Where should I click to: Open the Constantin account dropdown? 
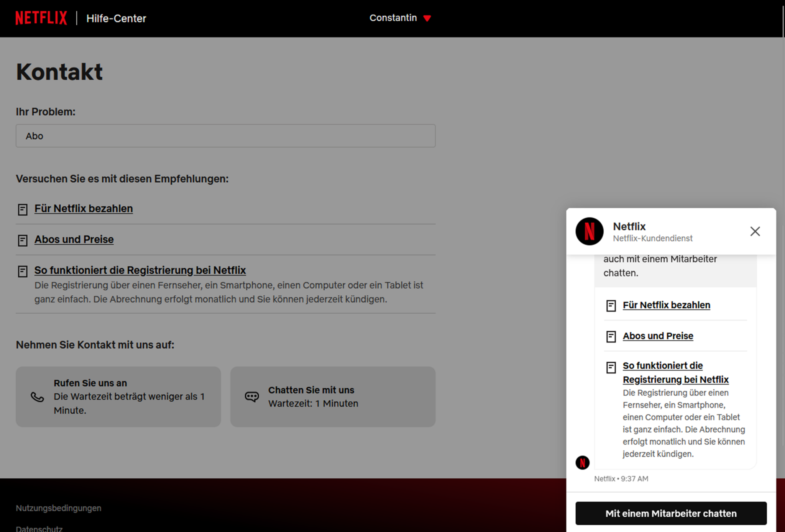(400, 18)
